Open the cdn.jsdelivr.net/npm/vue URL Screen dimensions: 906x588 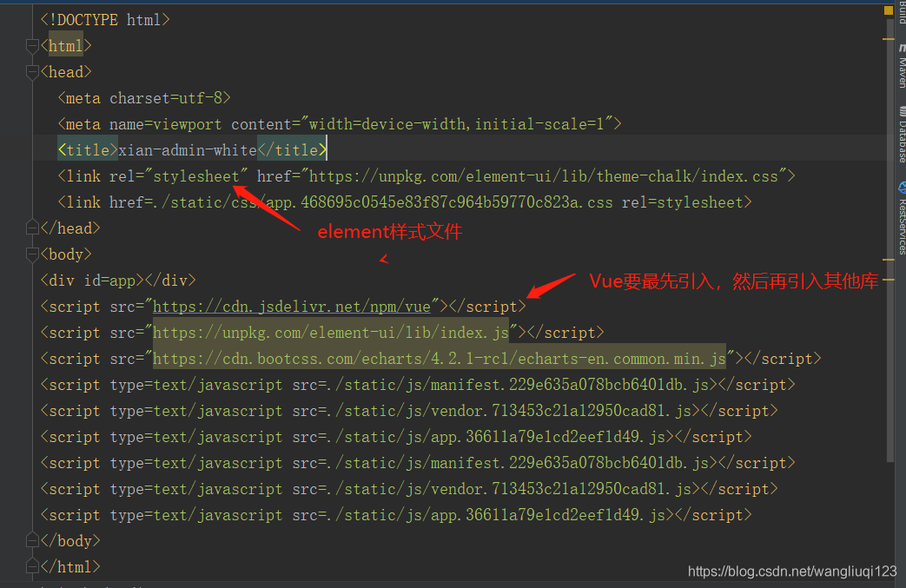pos(292,307)
